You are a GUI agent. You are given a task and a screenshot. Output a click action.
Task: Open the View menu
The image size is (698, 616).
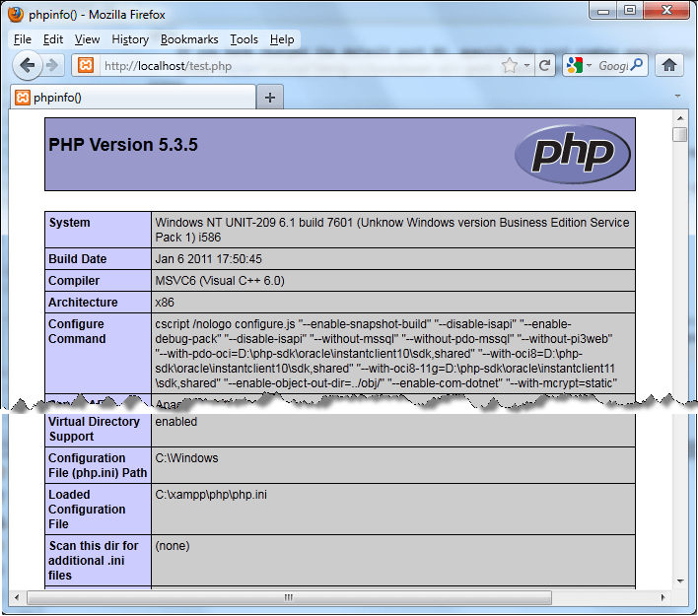[x=87, y=39]
